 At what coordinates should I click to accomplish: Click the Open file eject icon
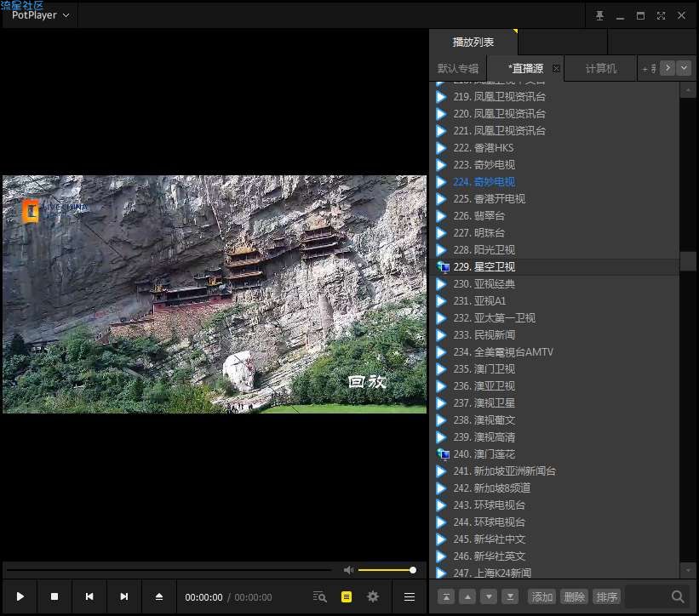click(159, 596)
